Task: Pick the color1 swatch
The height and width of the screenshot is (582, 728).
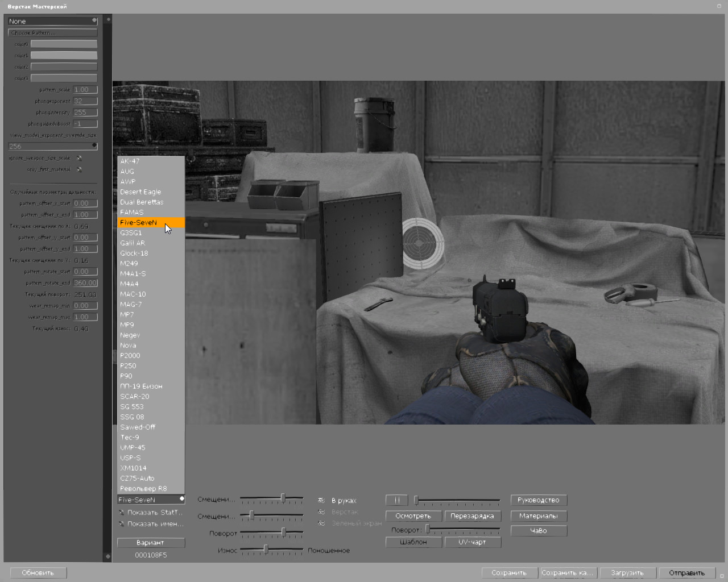Action: click(x=64, y=55)
